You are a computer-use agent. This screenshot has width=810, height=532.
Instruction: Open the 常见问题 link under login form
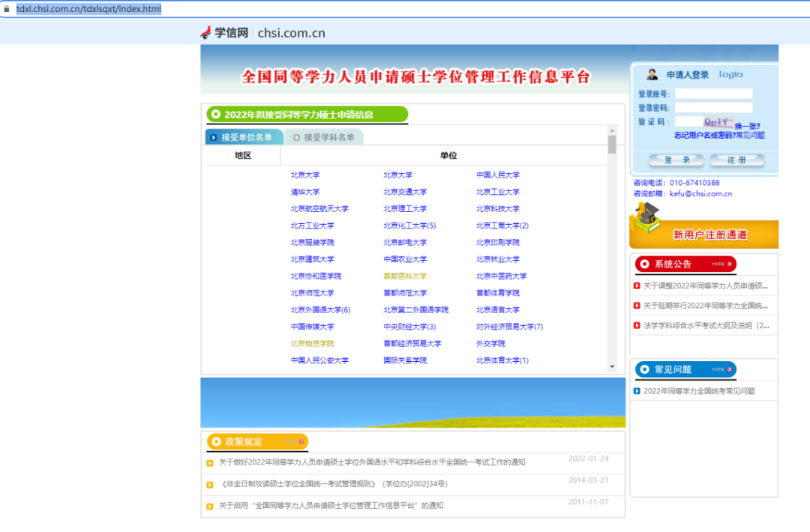[x=750, y=135]
